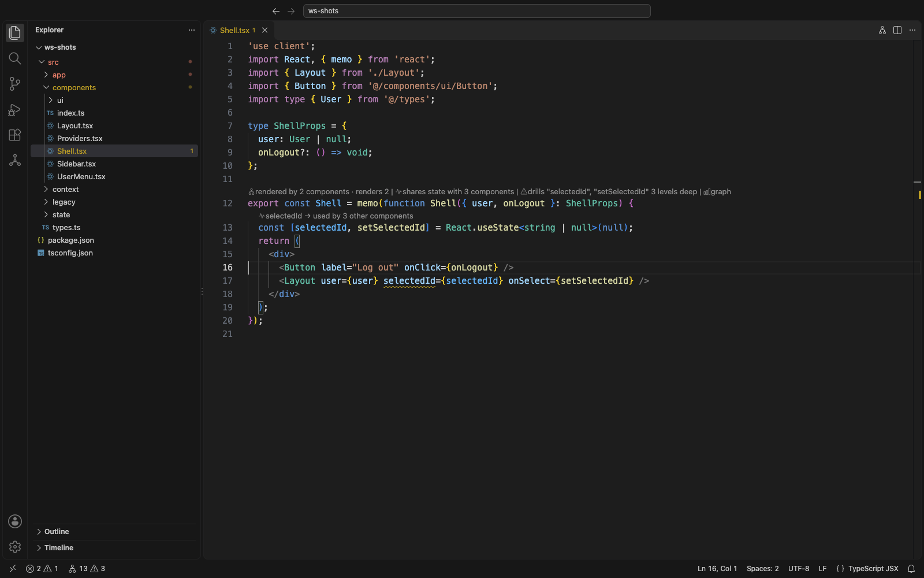Click the Explorer more actions ellipsis
This screenshot has height=578, width=924.
click(x=192, y=30)
